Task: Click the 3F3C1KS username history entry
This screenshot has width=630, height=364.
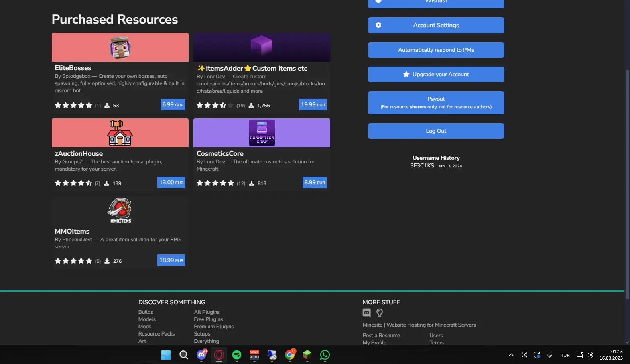Action: click(422, 166)
